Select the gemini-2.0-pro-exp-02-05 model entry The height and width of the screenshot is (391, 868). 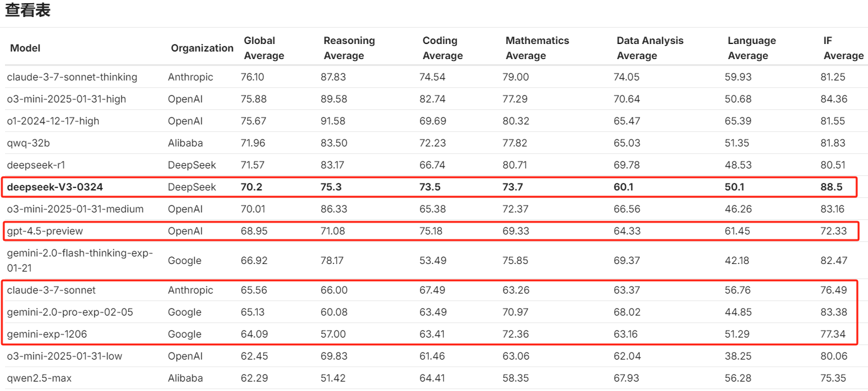tap(70, 312)
